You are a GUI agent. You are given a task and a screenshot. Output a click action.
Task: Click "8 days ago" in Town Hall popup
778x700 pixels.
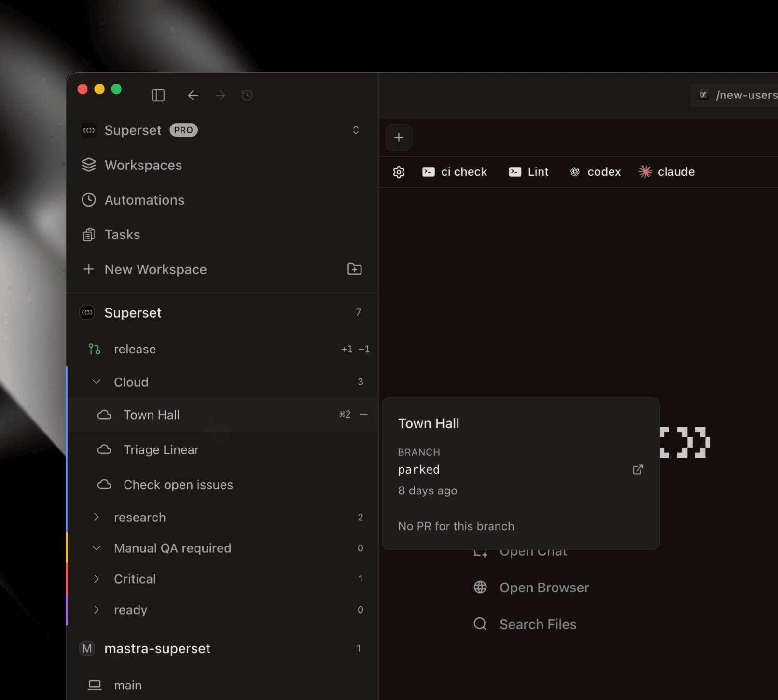click(428, 490)
